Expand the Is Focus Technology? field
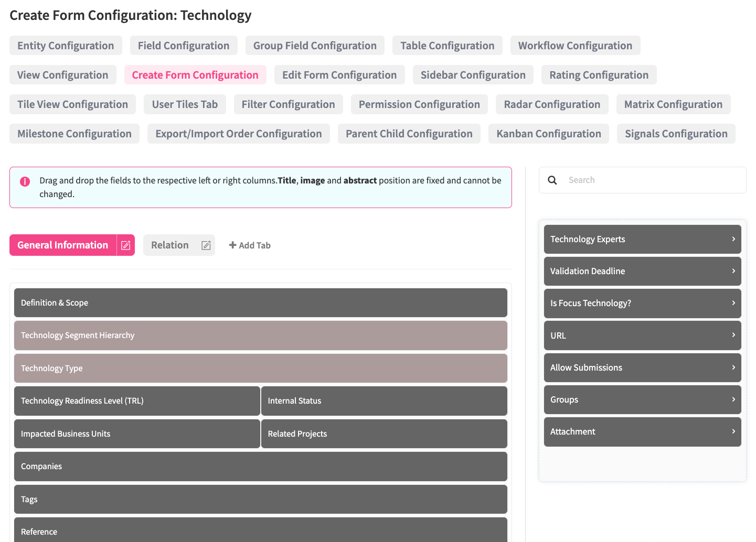The width and height of the screenshot is (756, 542). (733, 303)
